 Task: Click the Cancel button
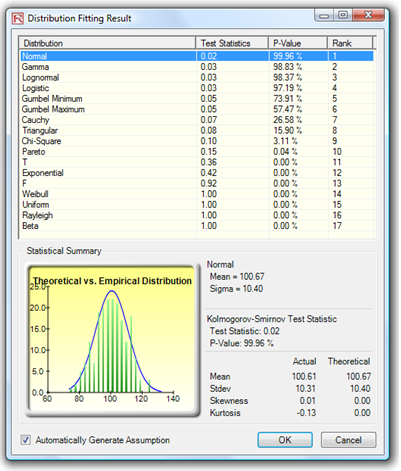[x=348, y=440]
